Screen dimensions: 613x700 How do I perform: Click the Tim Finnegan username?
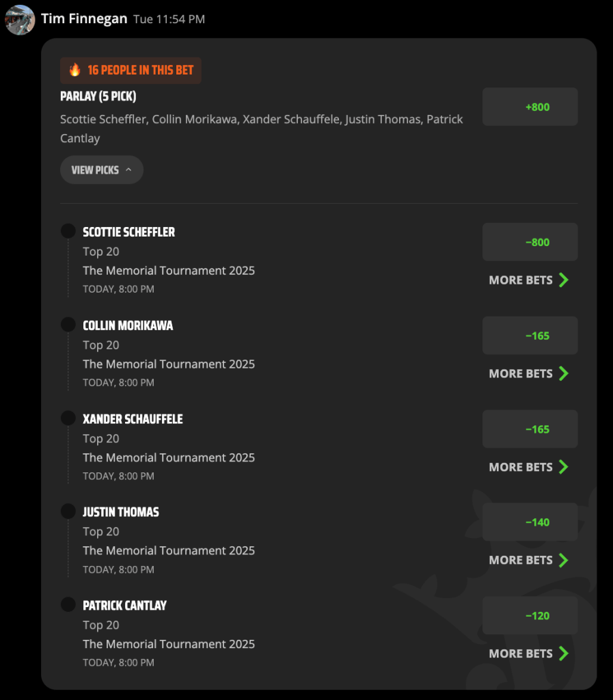pyautogui.click(x=84, y=18)
